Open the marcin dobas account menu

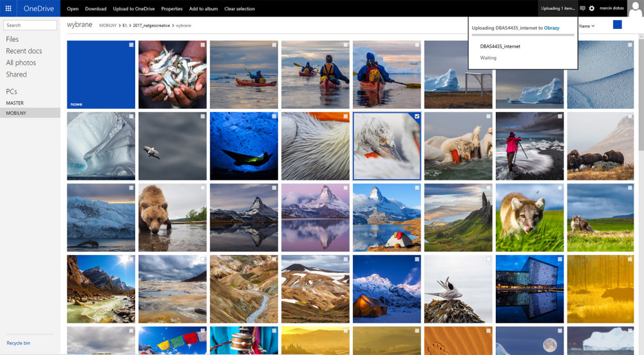click(x=612, y=8)
